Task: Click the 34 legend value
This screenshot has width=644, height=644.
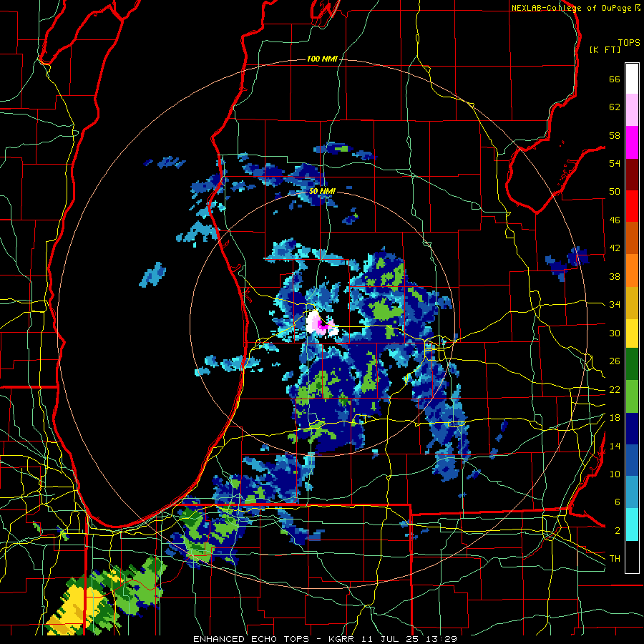Action: point(615,304)
